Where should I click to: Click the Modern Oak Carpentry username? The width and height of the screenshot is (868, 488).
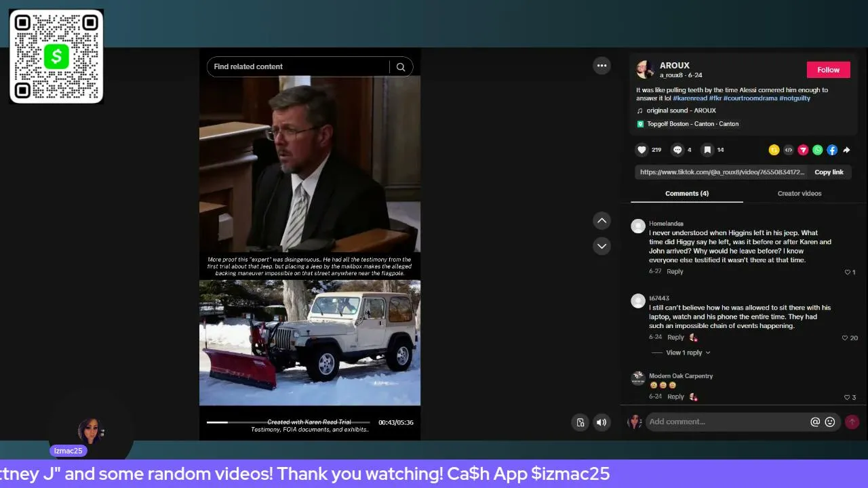(681, 376)
